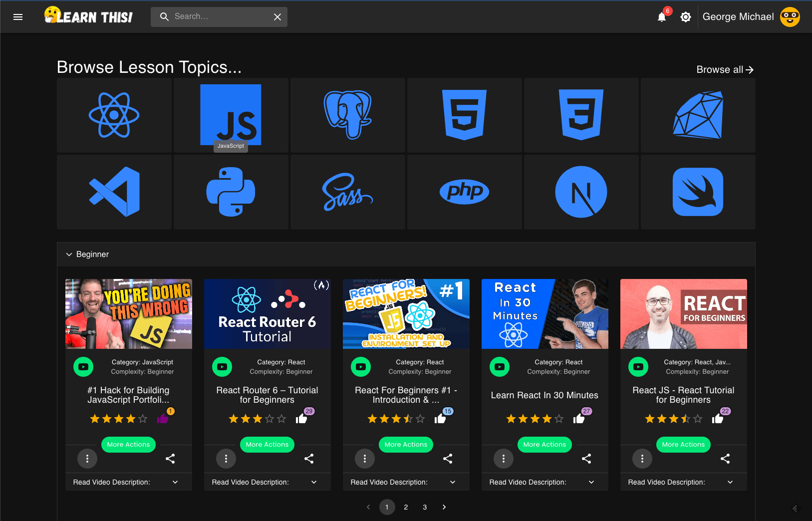Open the React lesson topic
The width and height of the screenshot is (812, 521).
pyautogui.click(x=114, y=115)
